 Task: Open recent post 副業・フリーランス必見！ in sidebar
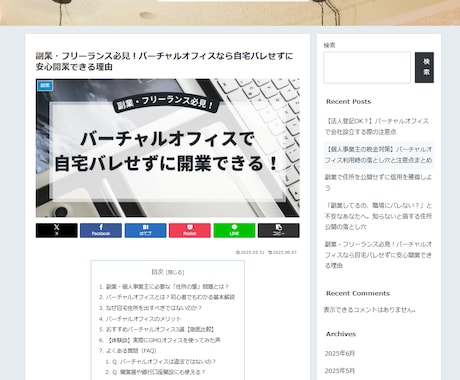pos(379,255)
